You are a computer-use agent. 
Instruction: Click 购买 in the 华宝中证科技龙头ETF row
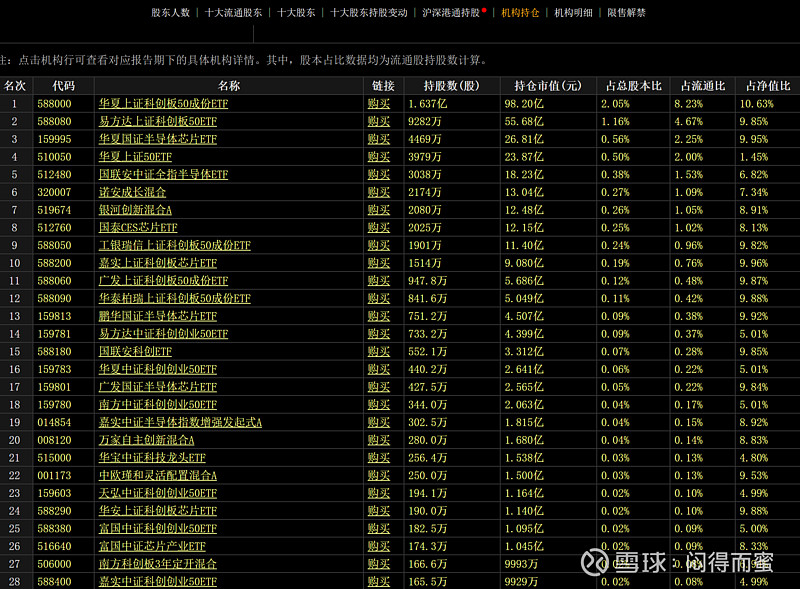coord(379,458)
